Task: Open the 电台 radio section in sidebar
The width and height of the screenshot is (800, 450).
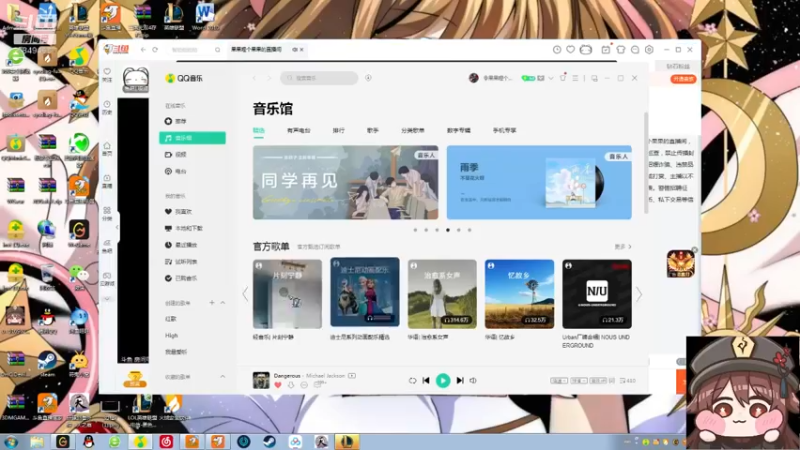Action: (176, 171)
